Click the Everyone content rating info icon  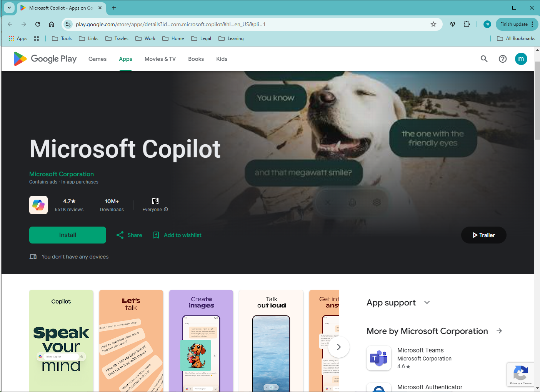166,210
